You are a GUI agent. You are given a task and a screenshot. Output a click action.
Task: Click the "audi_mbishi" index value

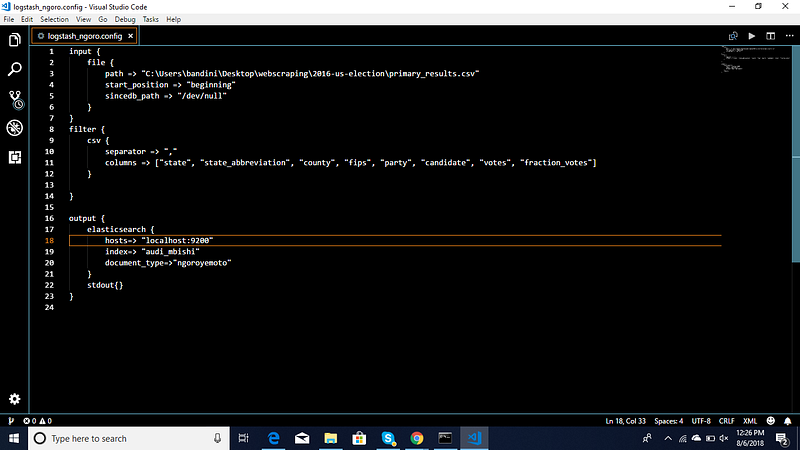click(x=170, y=252)
